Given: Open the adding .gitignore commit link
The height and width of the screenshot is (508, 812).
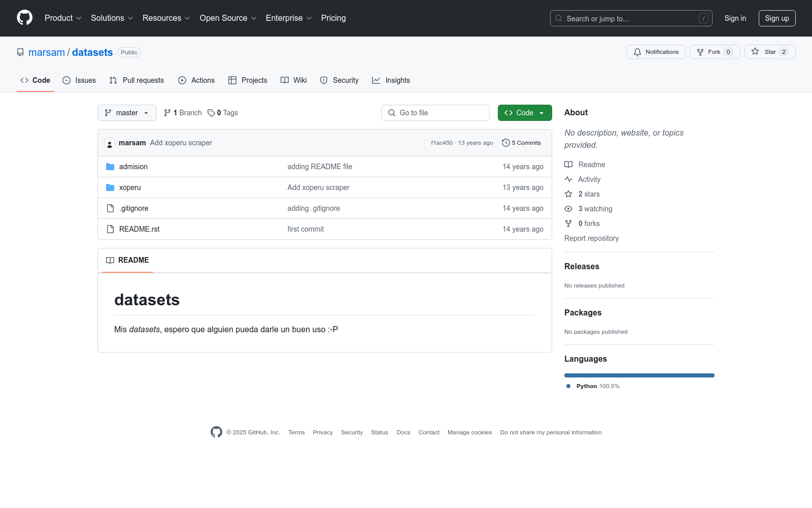Looking at the screenshot, I should (x=314, y=208).
